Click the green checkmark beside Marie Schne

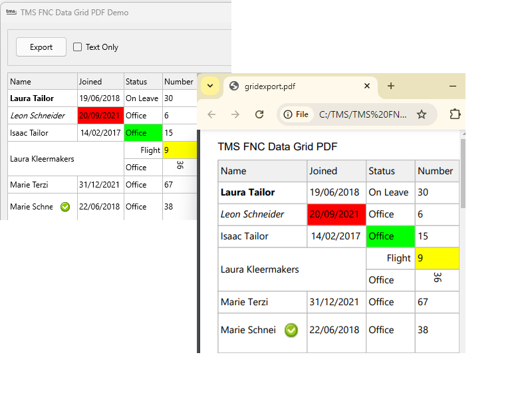(65, 207)
